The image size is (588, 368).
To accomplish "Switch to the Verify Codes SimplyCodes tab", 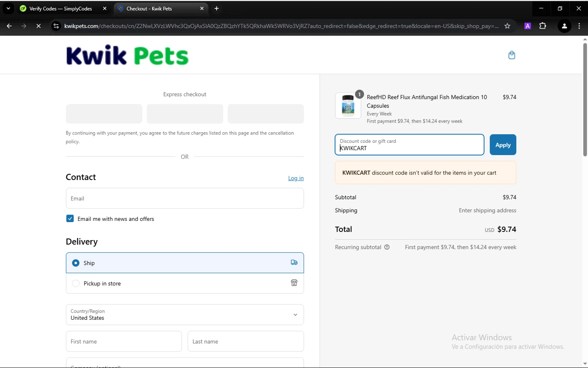I will [61, 8].
